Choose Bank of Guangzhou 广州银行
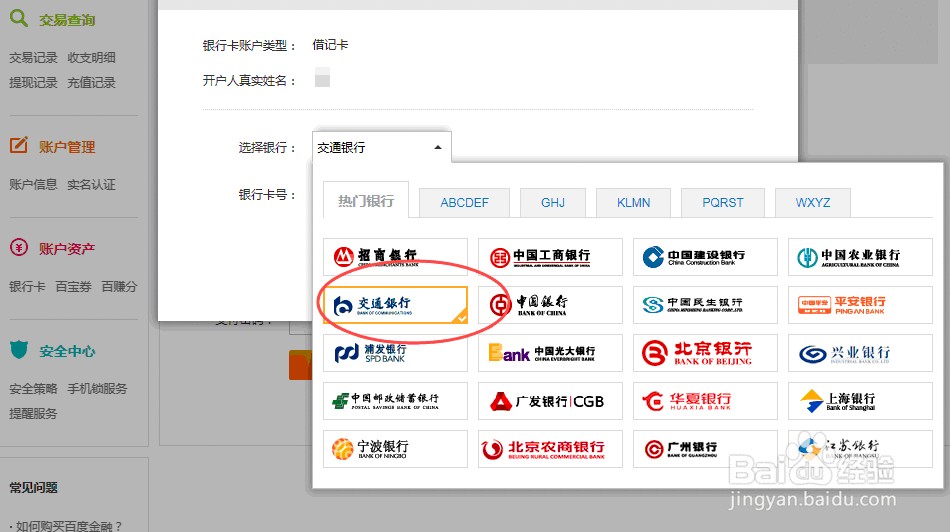This screenshot has width=950, height=532. click(705, 449)
